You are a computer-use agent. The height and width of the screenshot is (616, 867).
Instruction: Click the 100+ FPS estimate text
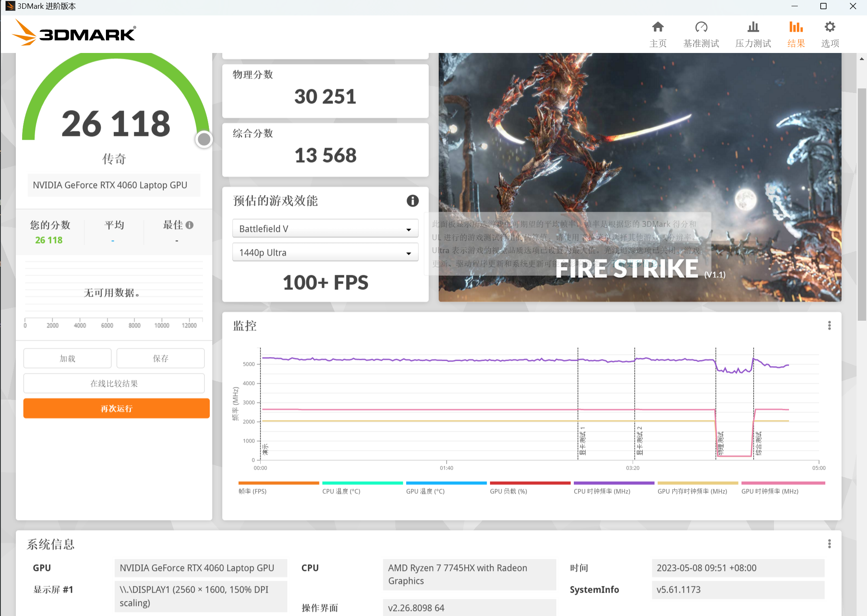click(x=325, y=282)
